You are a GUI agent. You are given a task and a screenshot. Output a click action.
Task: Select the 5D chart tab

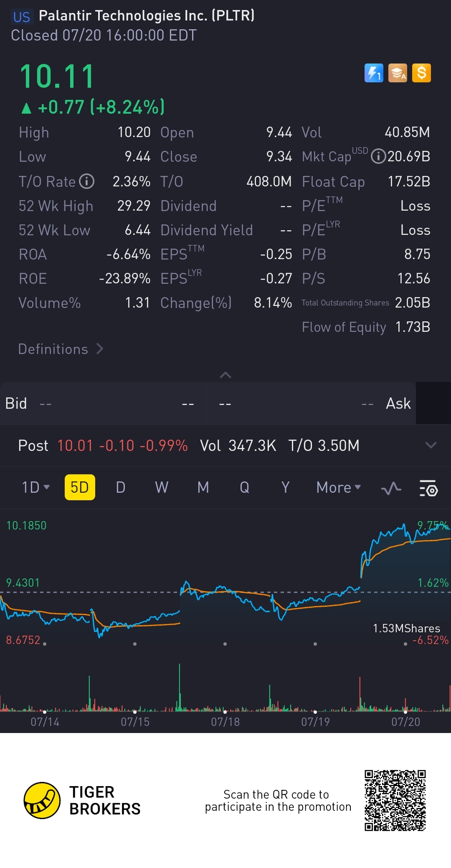tap(80, 487)
